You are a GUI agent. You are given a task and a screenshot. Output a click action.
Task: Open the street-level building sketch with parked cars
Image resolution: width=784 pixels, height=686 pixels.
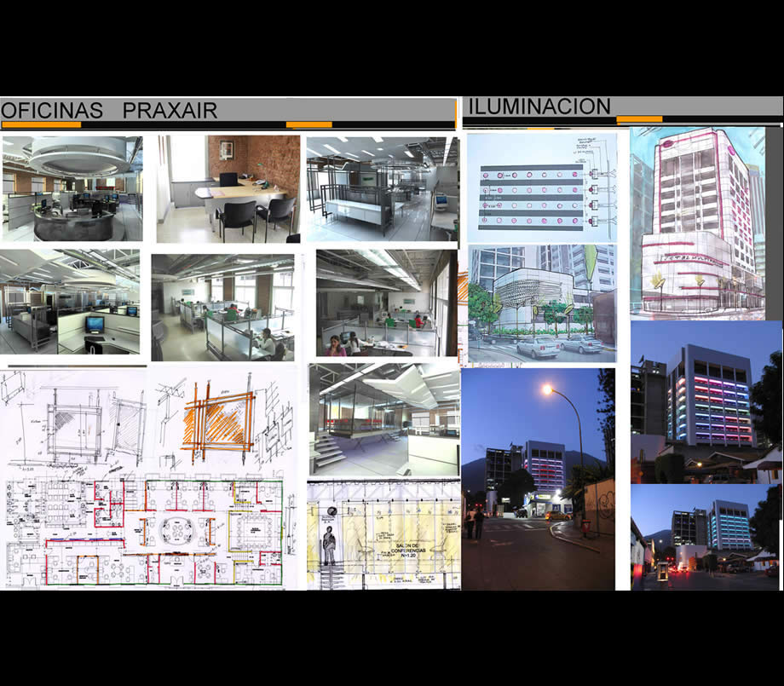(543, 303)
